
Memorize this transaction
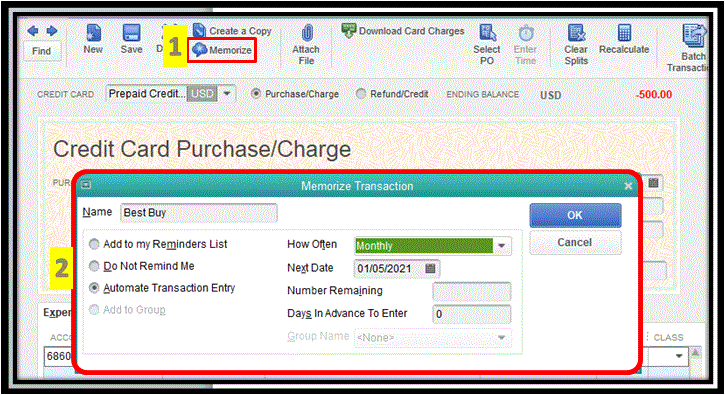coord(222,50)
